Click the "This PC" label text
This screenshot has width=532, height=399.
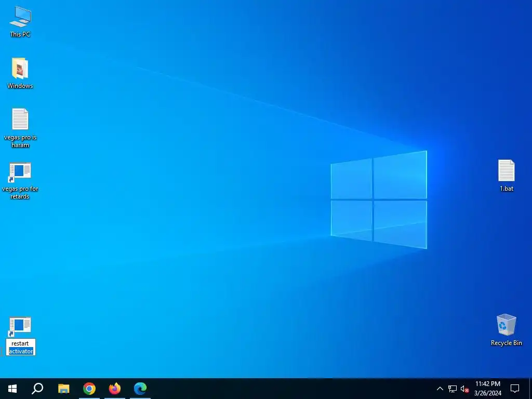tap(20, 34)
